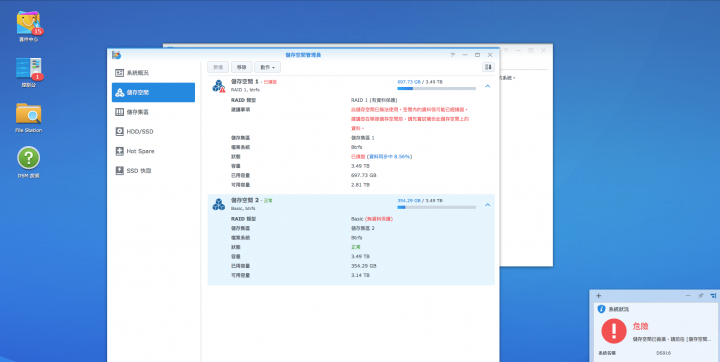Image resolution: width=720 pixels, height=362 pixels.
Task: Click the 儲存空間管理員 window title
Action: (303, 55)
